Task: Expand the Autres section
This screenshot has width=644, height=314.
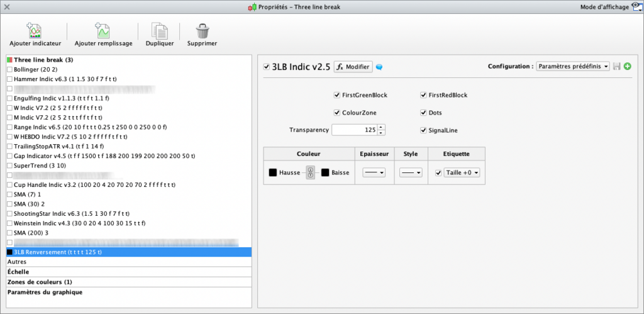Action: [x=128, y=262]
